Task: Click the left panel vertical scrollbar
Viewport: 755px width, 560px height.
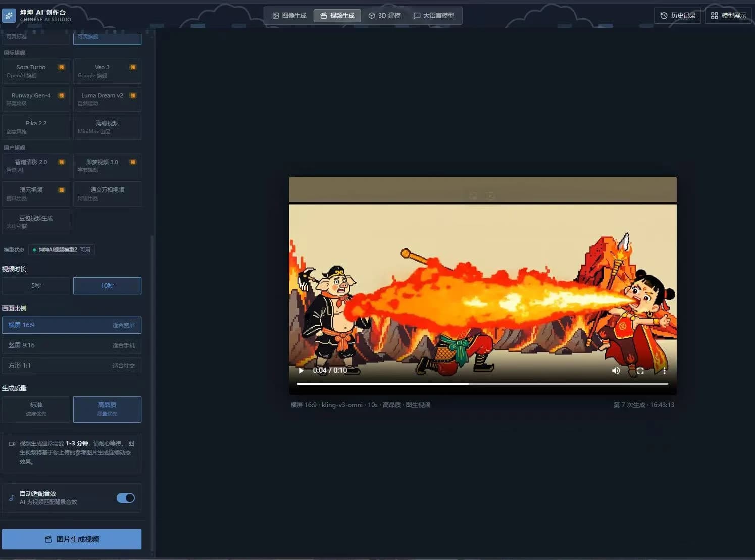Action: (x=152, y=394)
